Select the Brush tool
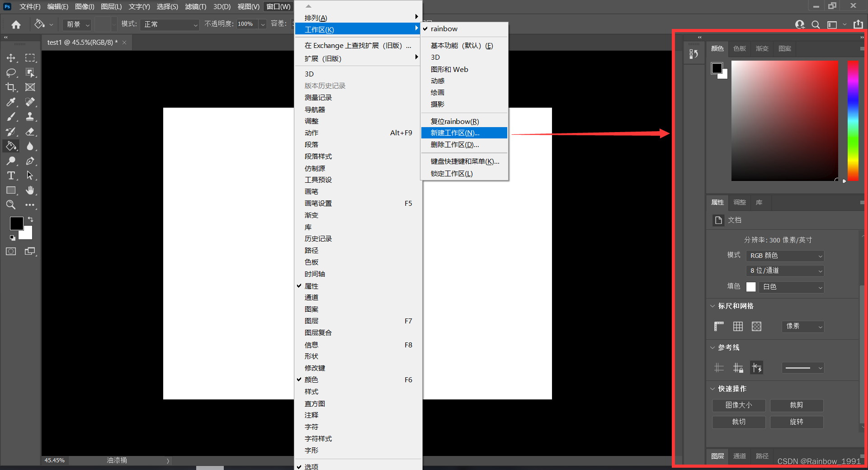868x470 pixels. pyautogui.click(x=11, y=117)
